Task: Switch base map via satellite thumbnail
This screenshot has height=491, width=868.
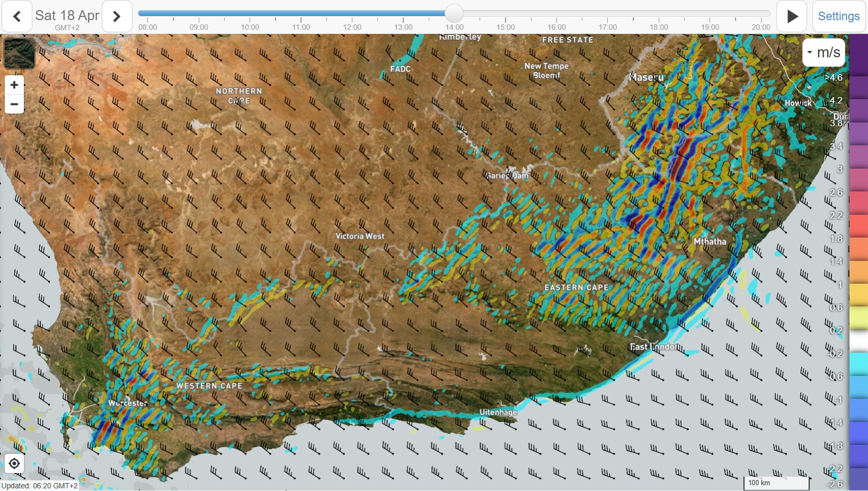Action: click(19, 53)
